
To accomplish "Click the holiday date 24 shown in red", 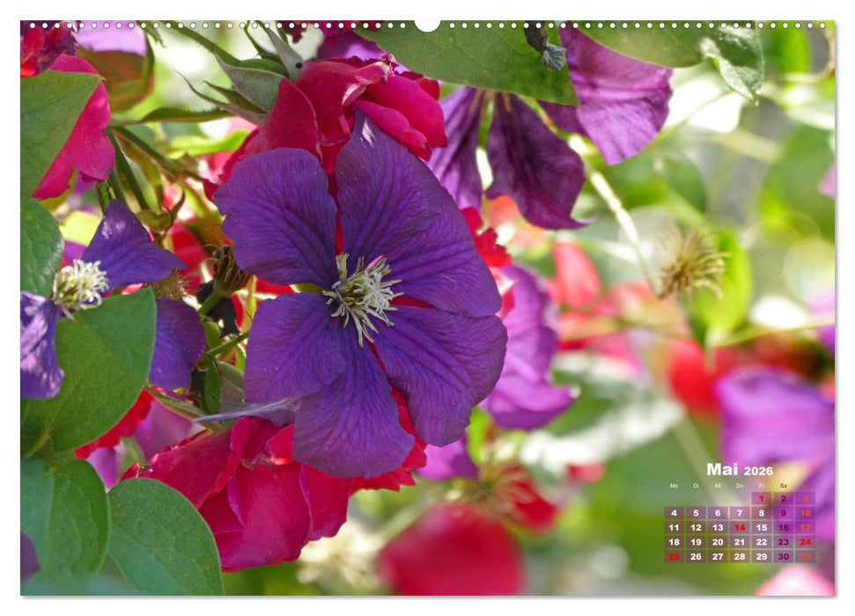I will pyautogui.click(x=805, y=542).
